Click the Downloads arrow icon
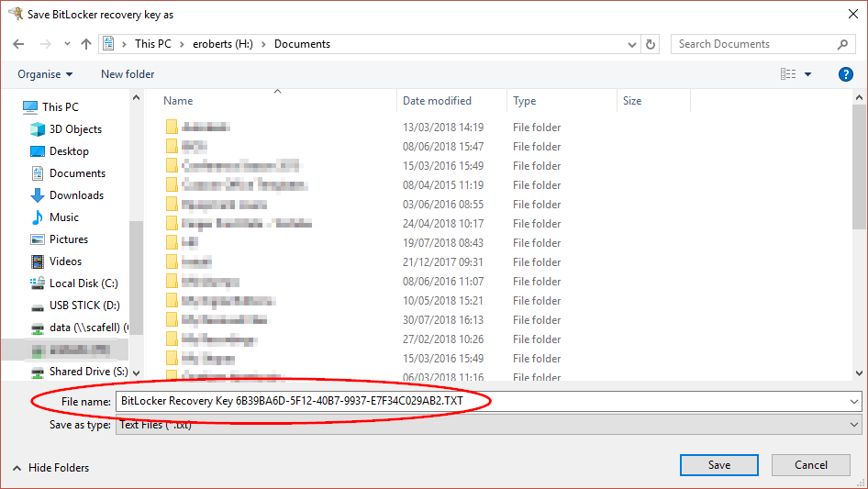This screenshot has width=868, height=489. [37, 195]
